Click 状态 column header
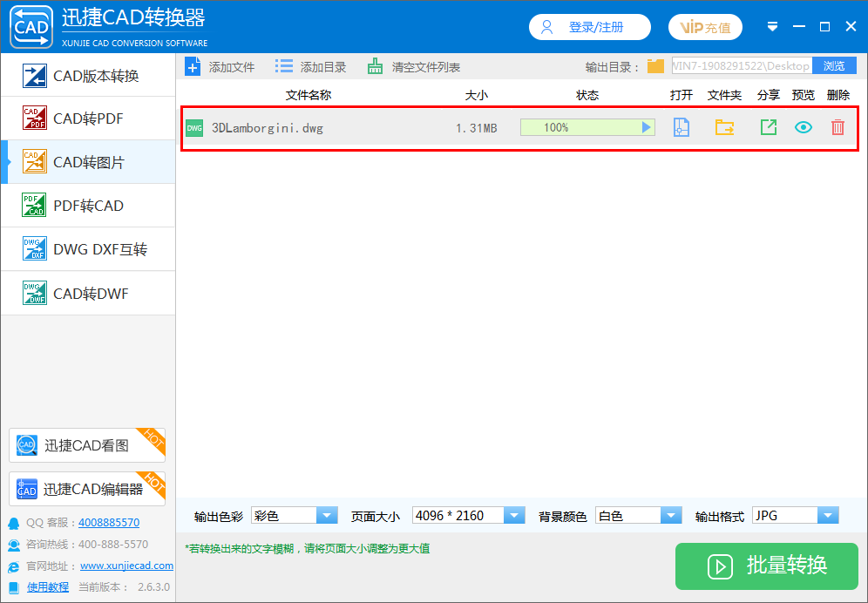 pyautogui.click(x=587, y=95)
